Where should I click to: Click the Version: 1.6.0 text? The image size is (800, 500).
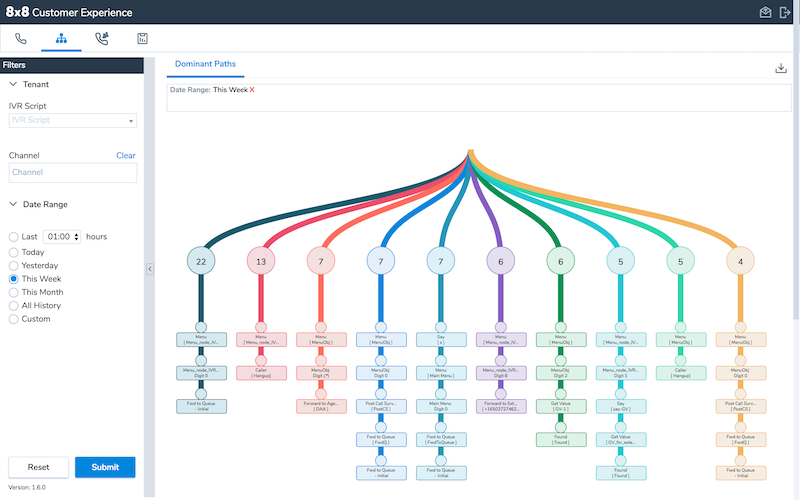point(27,487)
